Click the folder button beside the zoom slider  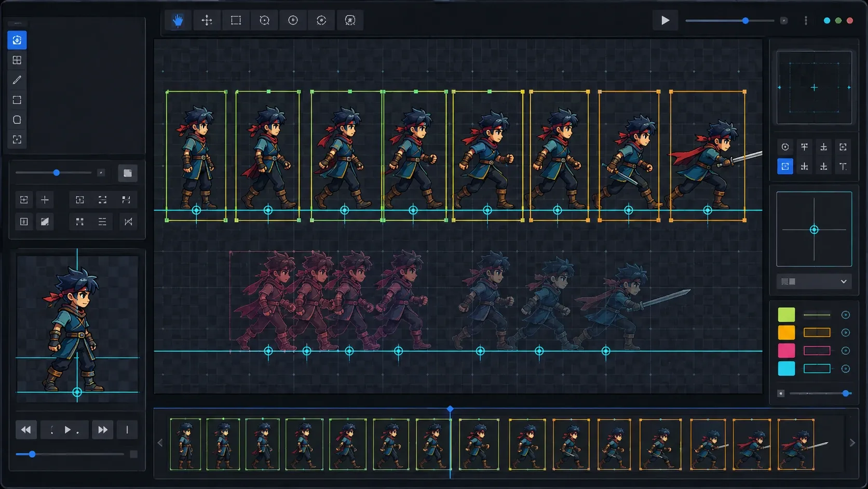click(128, 173)
